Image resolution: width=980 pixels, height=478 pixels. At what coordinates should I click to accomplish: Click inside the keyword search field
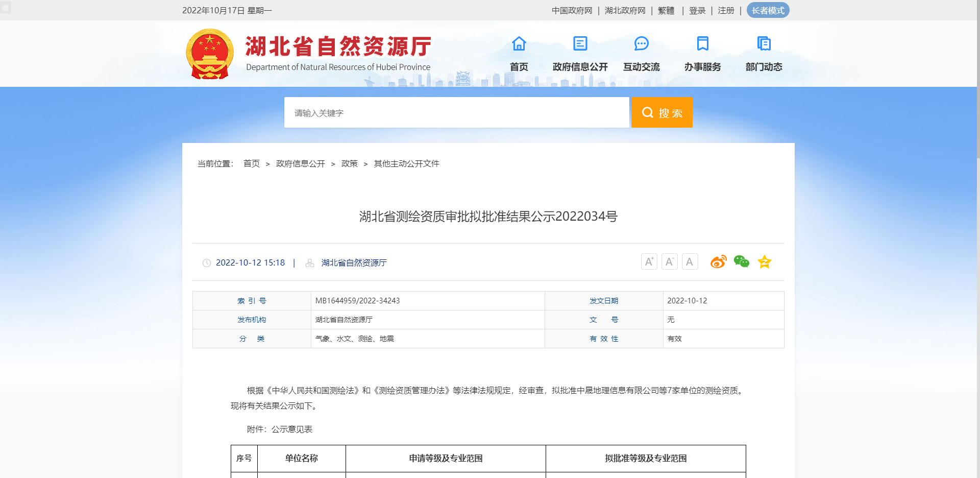pos(457,112)
